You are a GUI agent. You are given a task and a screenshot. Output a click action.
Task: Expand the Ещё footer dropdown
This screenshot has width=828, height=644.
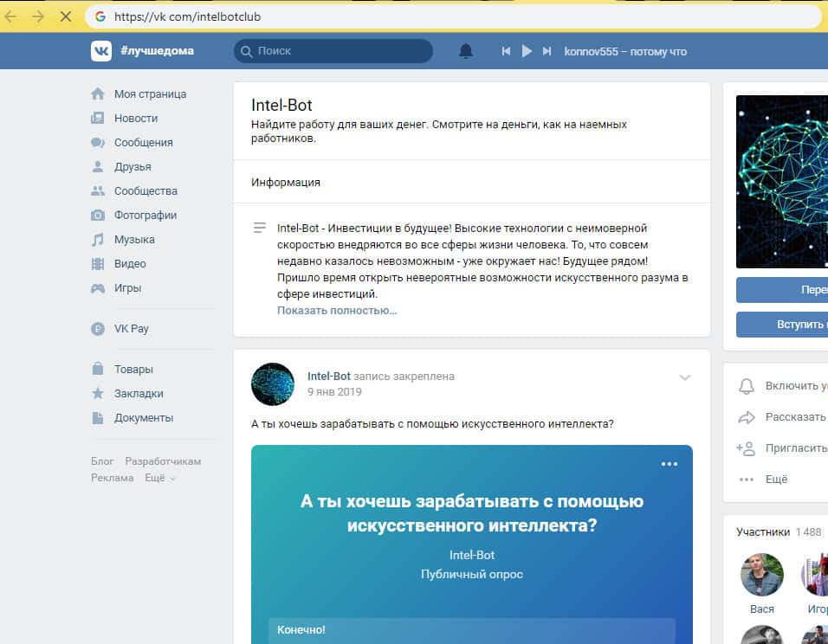point(159,478)
